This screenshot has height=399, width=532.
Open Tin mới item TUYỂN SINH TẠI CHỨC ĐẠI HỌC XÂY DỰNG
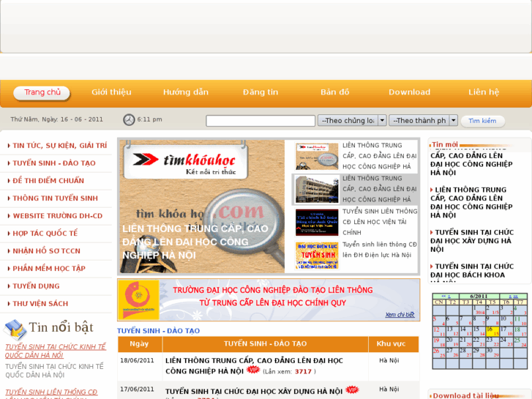coord(472,241)
